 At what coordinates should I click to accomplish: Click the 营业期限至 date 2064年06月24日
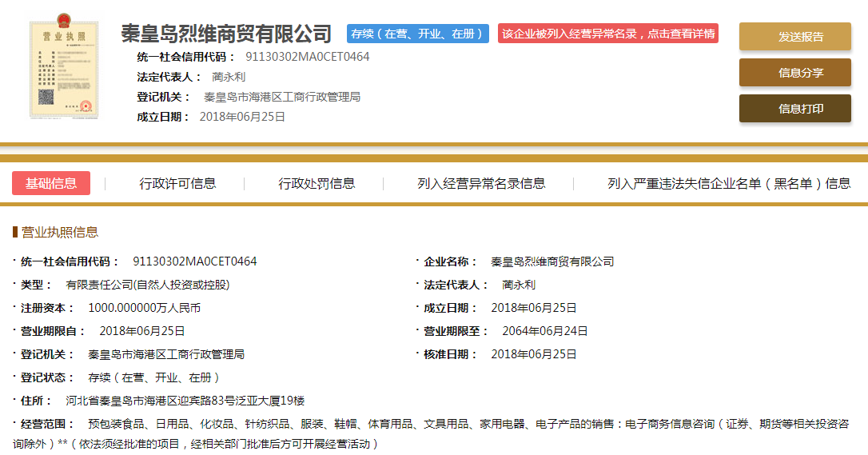(544, 331)
